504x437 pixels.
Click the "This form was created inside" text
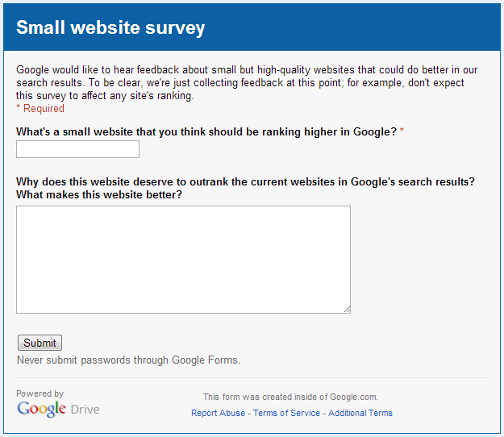click(x=290, y=397)
